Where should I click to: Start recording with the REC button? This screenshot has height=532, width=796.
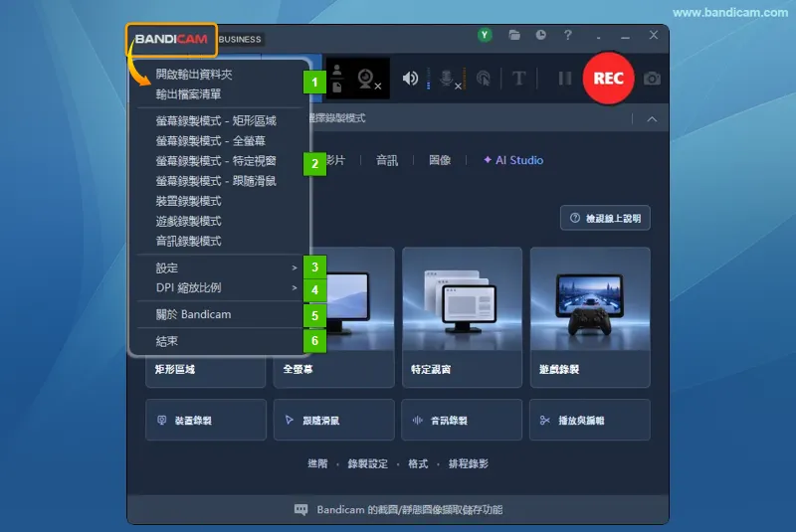click(x=608, y=79)
